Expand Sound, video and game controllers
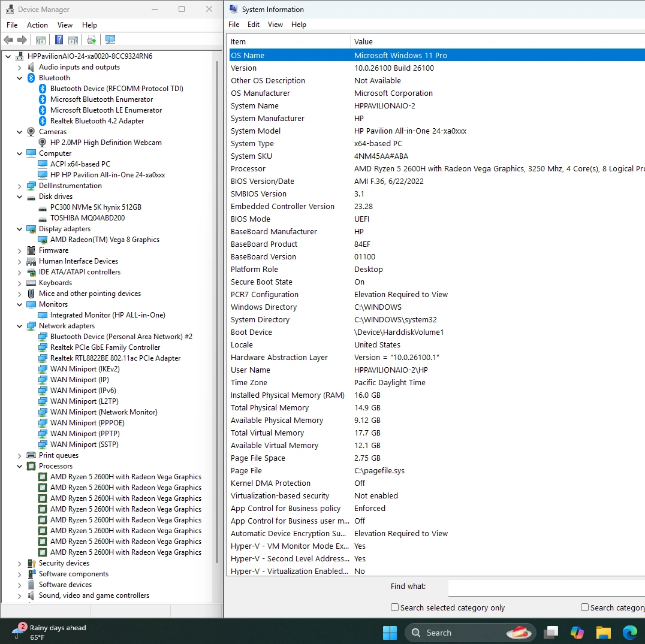This screenshot has height=644, width=645. pyautogui.click(x=19, y=595)
